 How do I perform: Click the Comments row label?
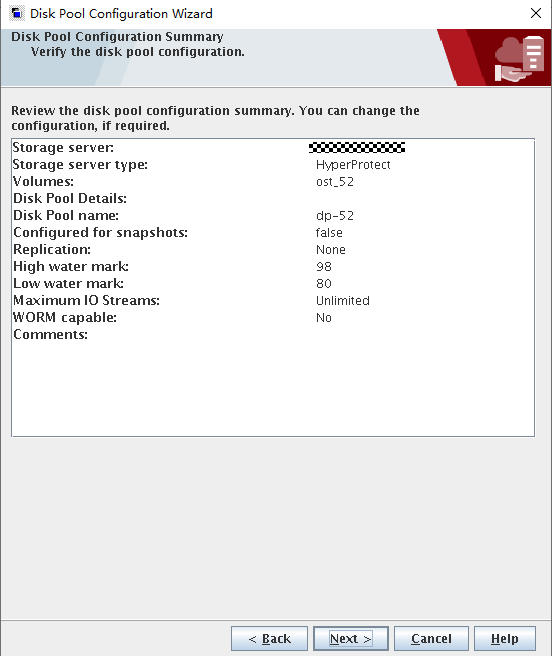(x=51, y=335)
